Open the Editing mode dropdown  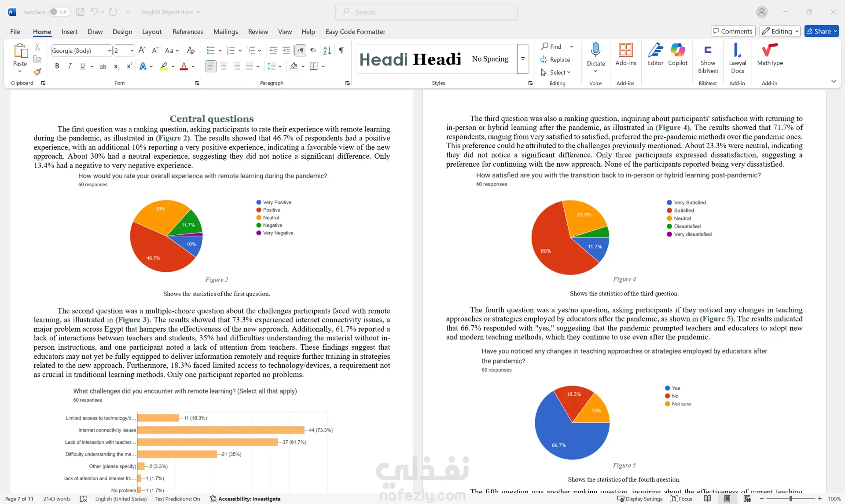click(x=780, y=31)
